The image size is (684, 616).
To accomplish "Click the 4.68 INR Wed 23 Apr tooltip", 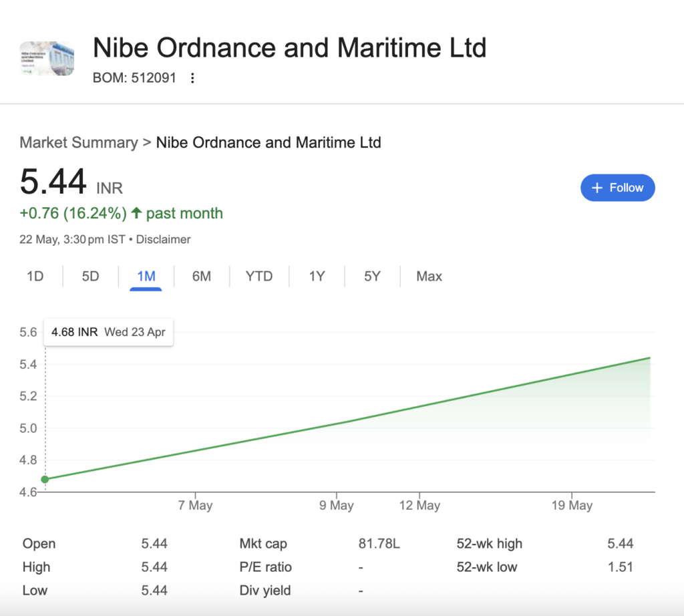I will click(108, 333).
